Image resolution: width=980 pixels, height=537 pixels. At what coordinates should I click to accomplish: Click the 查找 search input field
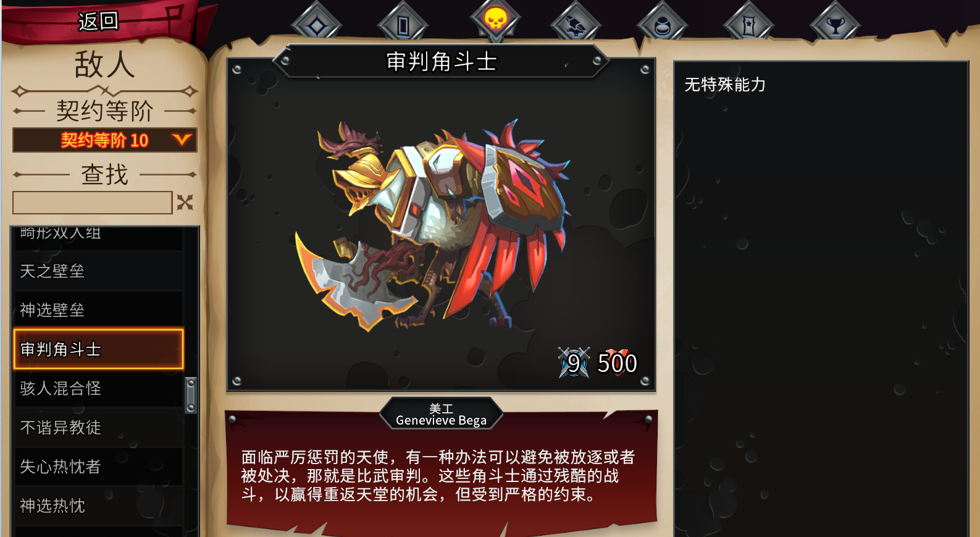pos(93,203)
